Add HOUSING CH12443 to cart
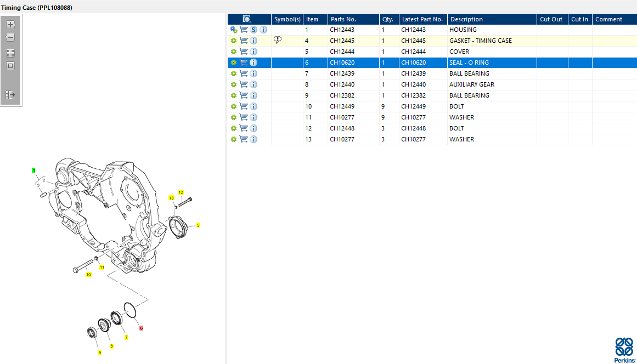 (244, 29)
